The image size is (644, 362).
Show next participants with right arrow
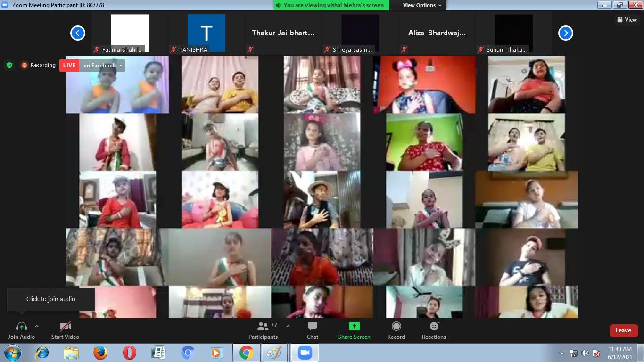coord(565,33)
